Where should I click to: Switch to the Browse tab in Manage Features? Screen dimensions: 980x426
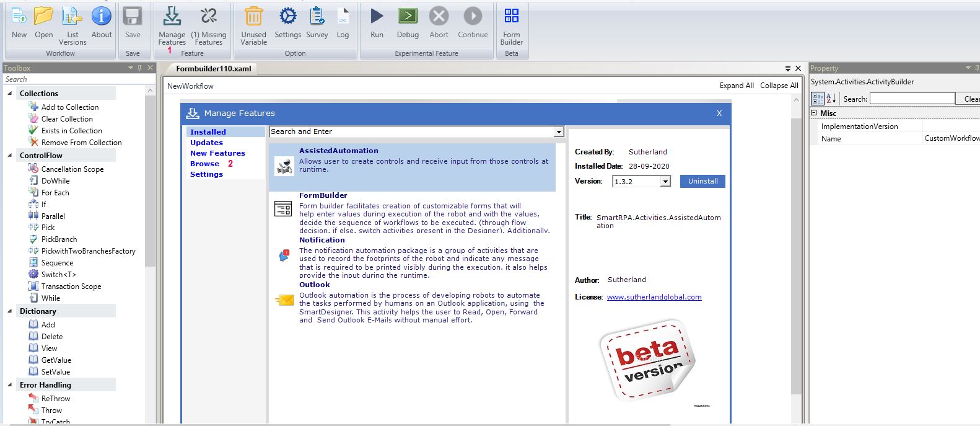(x=205, y=164)
